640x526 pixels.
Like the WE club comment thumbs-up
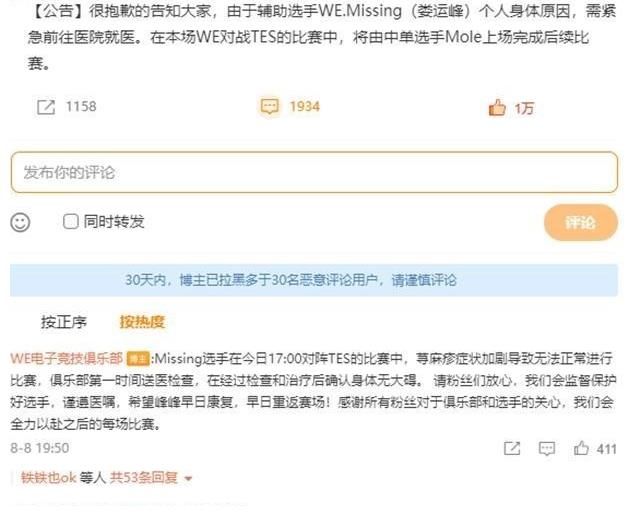point(581,448)
